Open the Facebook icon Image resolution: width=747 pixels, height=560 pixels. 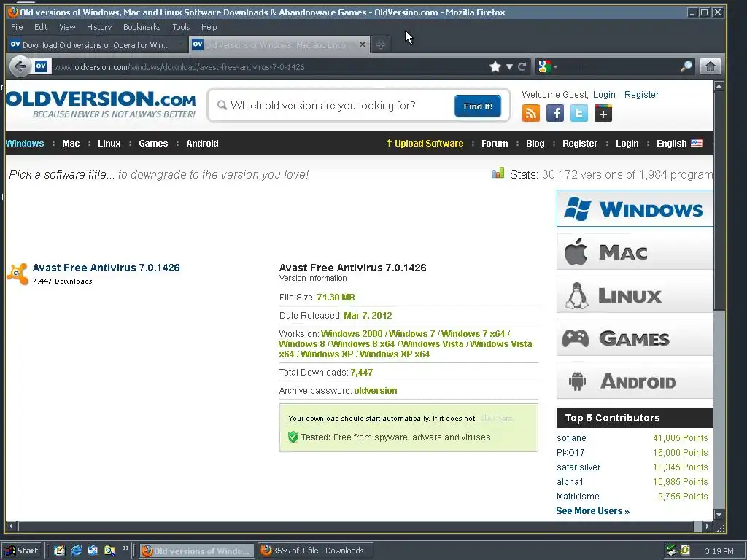555,113
